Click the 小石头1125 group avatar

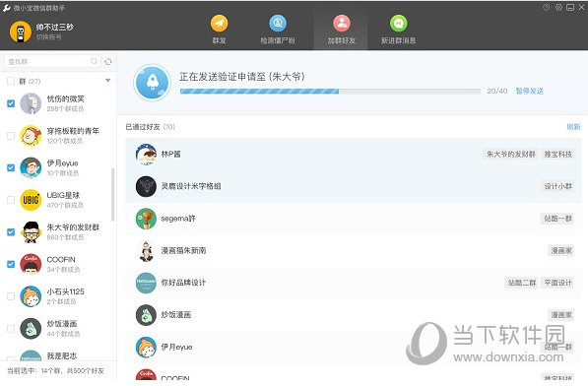click(31, 296)
